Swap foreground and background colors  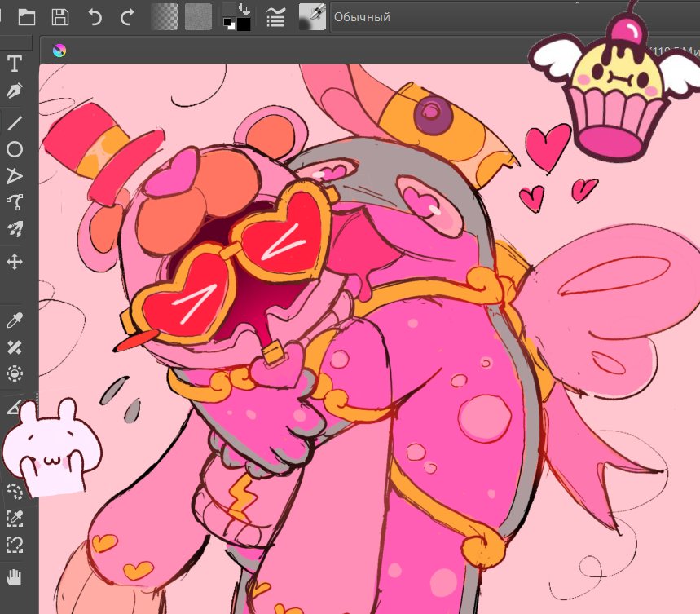pyautogui.click(x=244, y=10)
